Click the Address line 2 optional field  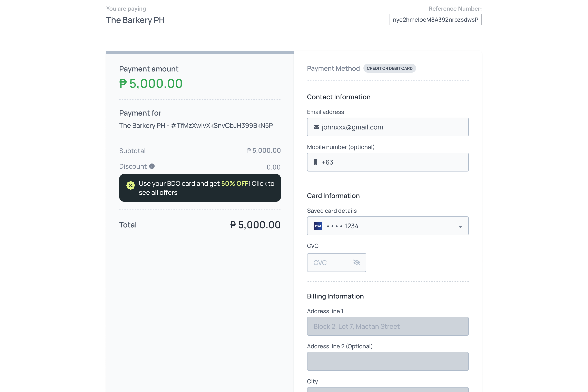point(388,361)
